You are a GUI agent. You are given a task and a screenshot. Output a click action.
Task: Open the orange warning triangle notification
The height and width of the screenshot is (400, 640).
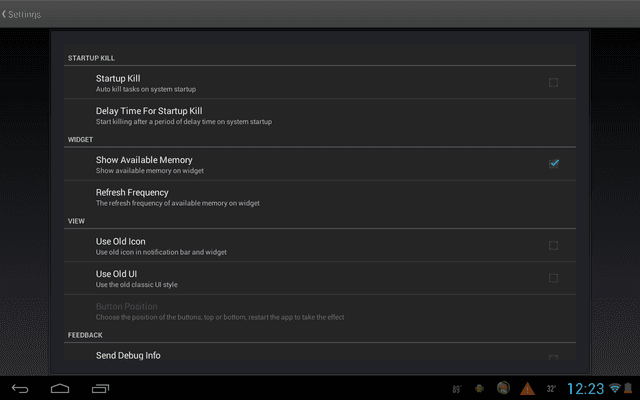(x=527, y=389)
